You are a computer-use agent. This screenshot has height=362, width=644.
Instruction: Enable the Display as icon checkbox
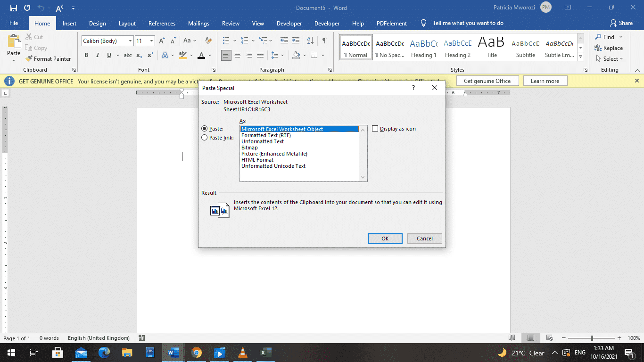pyautogui.click(x=375, y=128)
